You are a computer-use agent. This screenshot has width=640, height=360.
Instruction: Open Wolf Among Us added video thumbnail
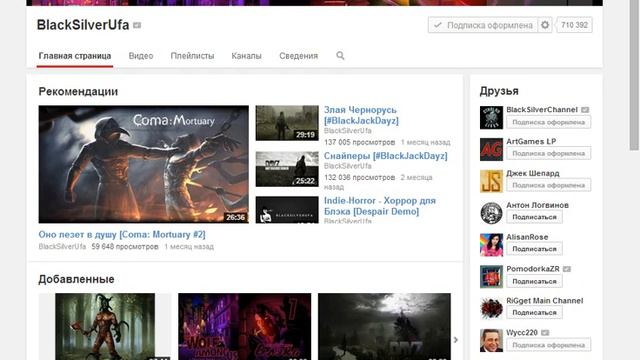point(244,326)
